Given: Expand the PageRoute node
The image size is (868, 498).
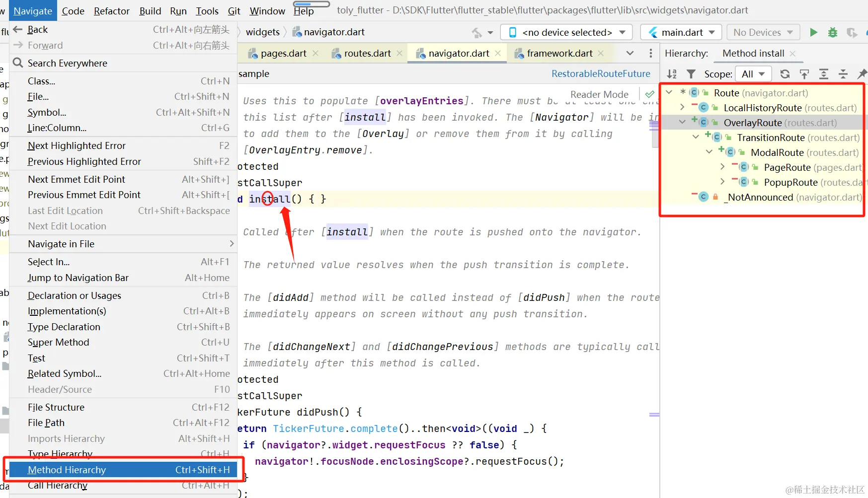Looking at the screenshot, I should pyautogui.click(x=722, y=167).
